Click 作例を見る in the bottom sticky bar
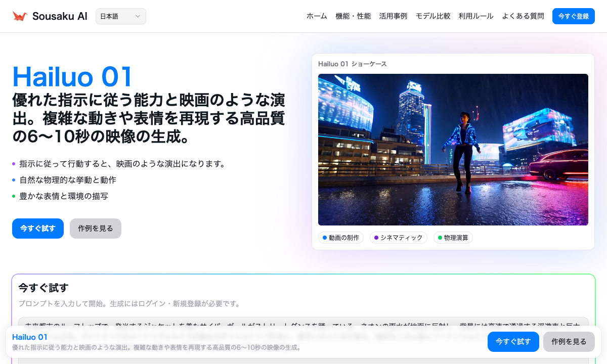Screen dimensions: 607x364 click(x=569, y=342)
